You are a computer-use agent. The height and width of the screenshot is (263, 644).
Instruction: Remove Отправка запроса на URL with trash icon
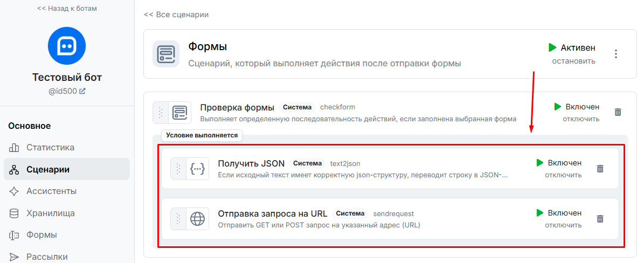click(x=600, y=219)
